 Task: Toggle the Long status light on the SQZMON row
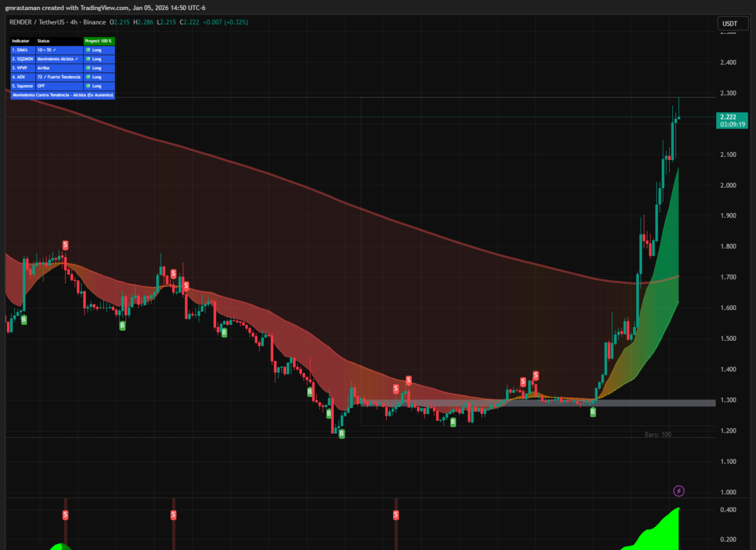click(x=88, y=59)
